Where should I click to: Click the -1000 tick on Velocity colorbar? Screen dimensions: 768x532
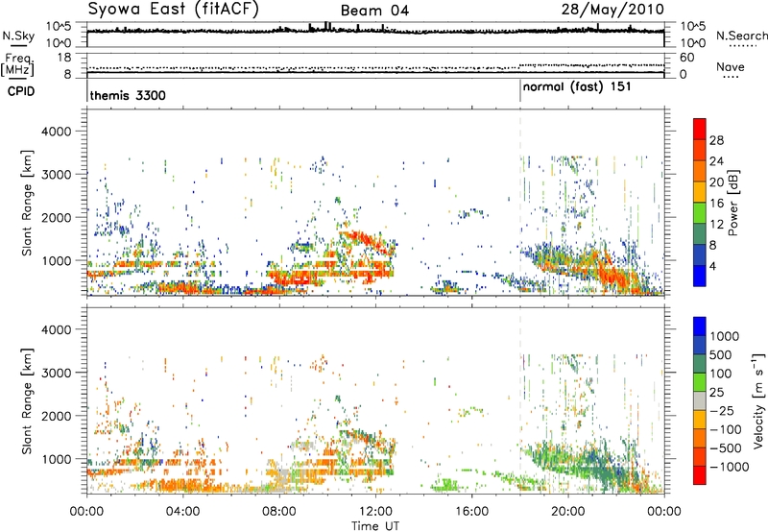pos(729,467)
